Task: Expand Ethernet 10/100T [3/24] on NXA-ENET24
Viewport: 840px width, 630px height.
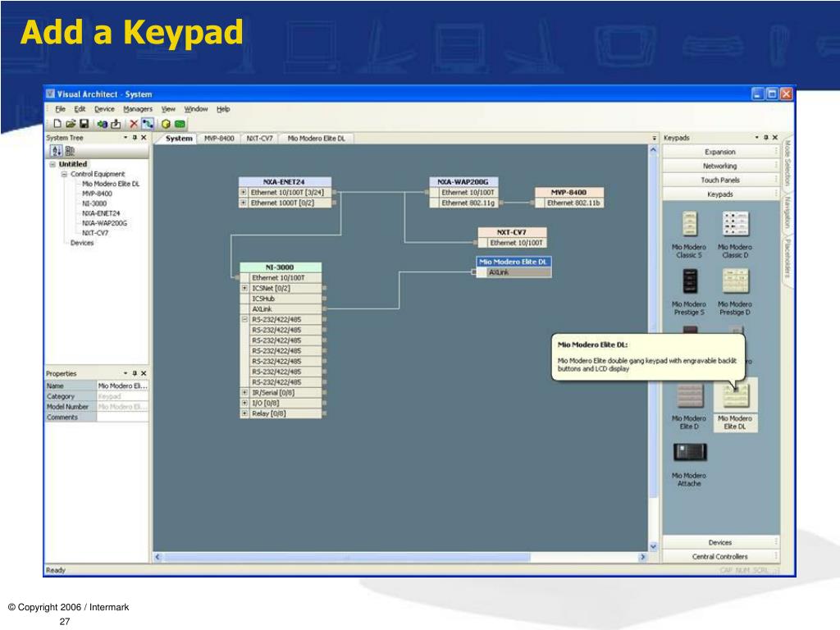Action: [x=244, y=192]
